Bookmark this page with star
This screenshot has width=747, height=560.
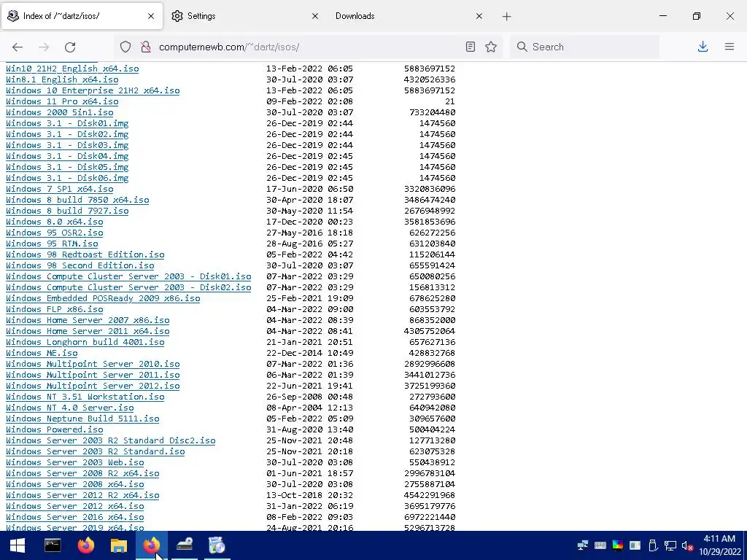pyautogui.click(x=491, y=47)
